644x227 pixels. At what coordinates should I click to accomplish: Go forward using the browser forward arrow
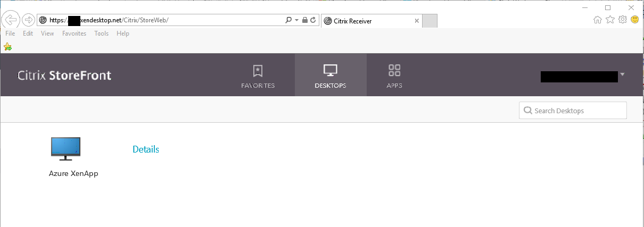(28, 20)
